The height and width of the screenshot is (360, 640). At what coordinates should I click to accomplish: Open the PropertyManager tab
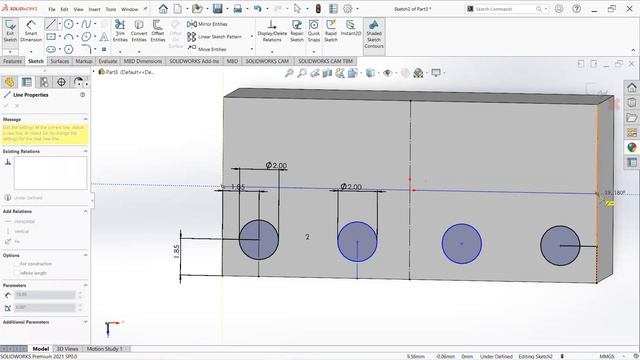tap(27, 82)
